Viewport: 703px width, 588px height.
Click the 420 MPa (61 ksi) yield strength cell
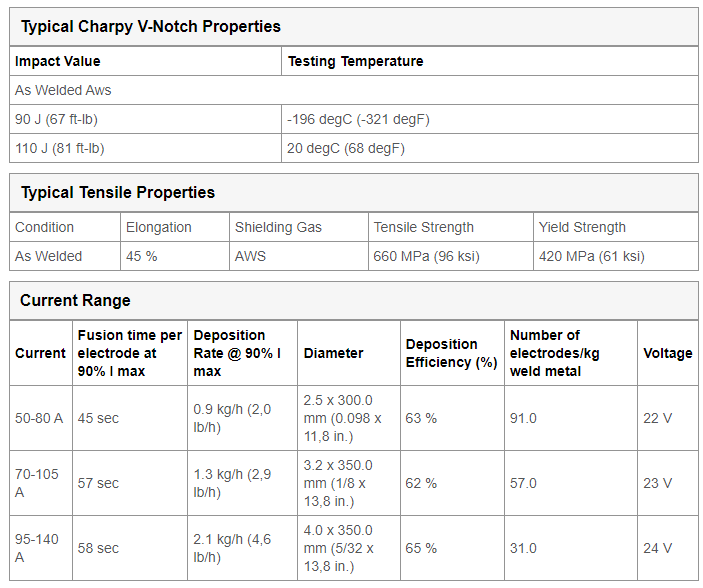616,256
